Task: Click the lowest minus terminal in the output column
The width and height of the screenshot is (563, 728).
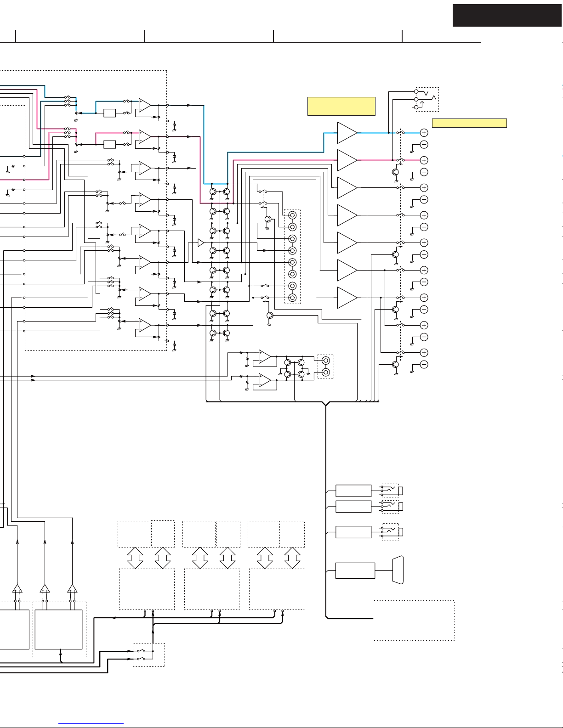Action: 424,365
